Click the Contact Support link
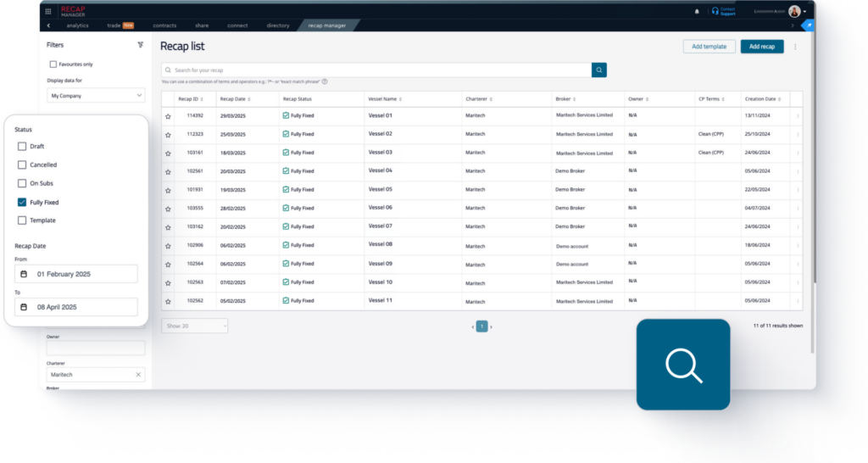 (727, 11)
